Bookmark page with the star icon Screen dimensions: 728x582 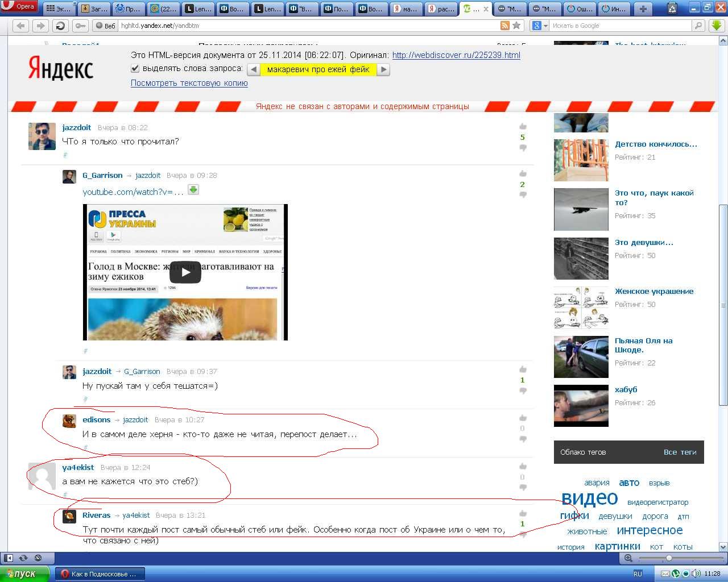[x=516, y=26]
